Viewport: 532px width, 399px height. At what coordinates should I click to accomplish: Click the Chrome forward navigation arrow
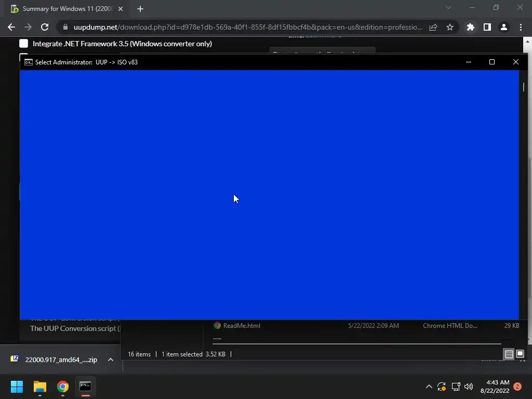click(x=28, y=27)
